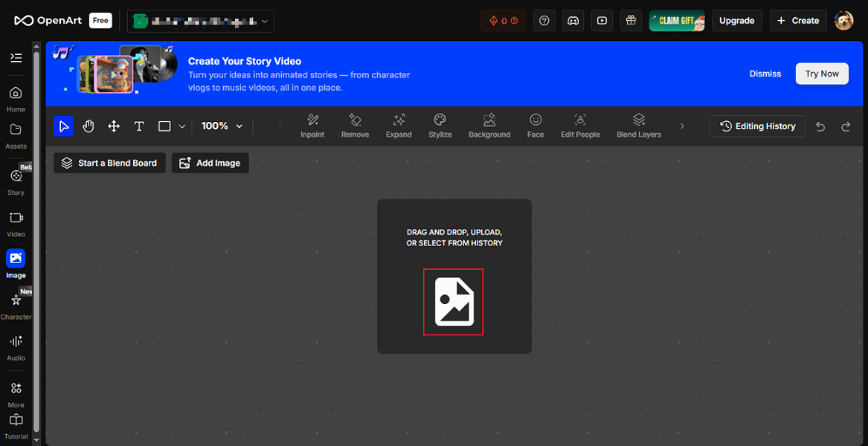Click the Upgrade button

click(736, 20)
